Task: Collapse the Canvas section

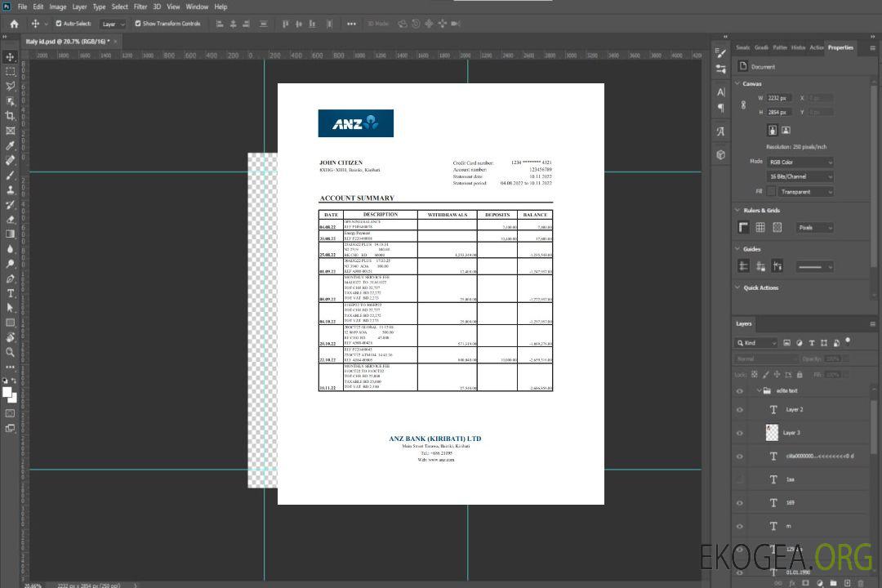Action: click(x=737, y=83)
